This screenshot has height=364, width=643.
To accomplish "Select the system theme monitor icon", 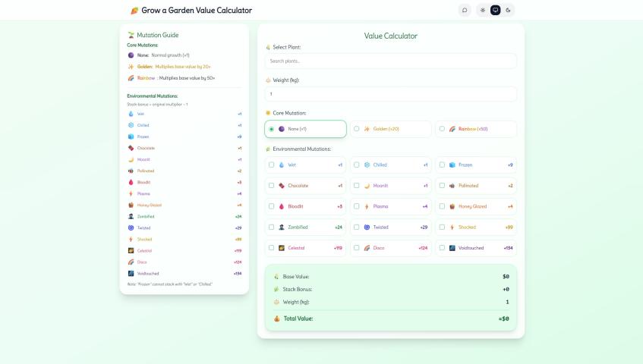I will 496,11.
